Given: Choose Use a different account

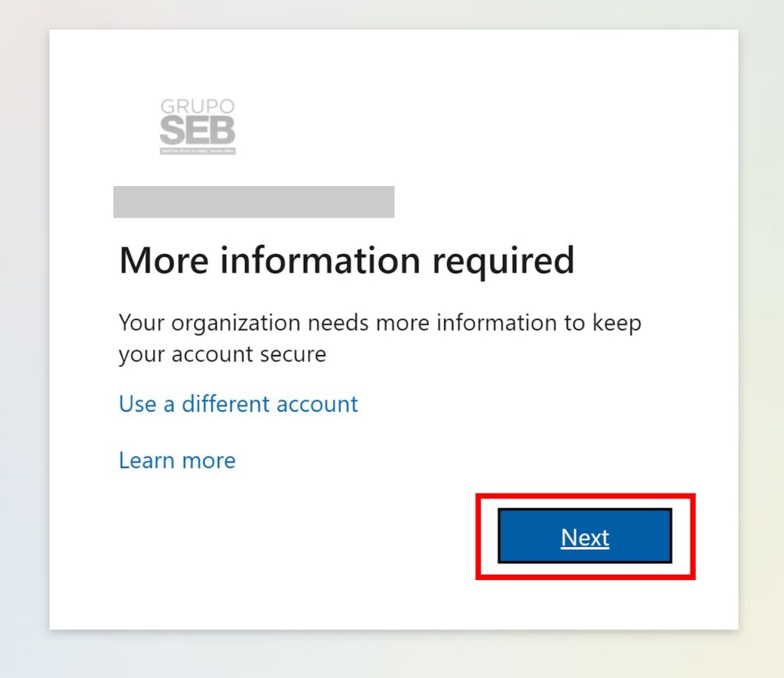Looking at the screenshot, I should (x=238, y=403).
